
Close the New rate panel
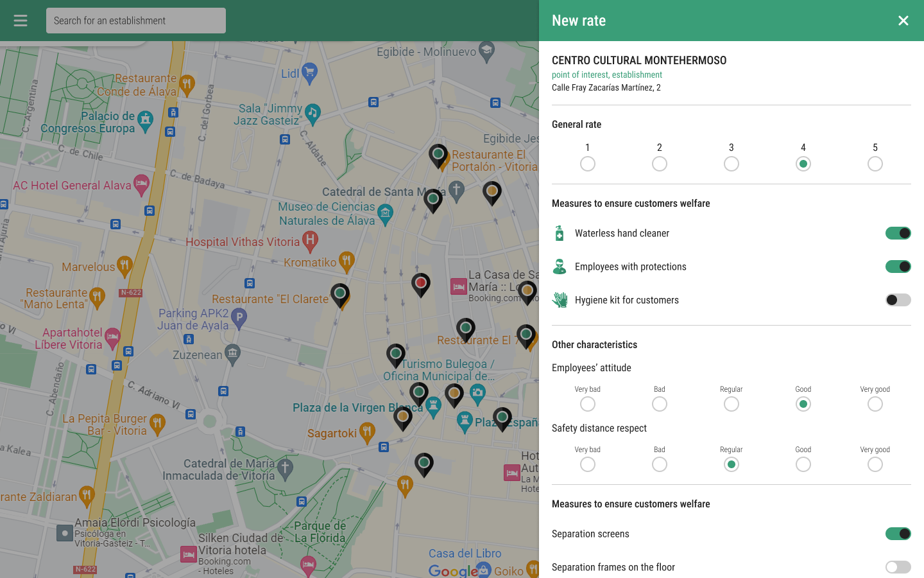coord(903,21)
